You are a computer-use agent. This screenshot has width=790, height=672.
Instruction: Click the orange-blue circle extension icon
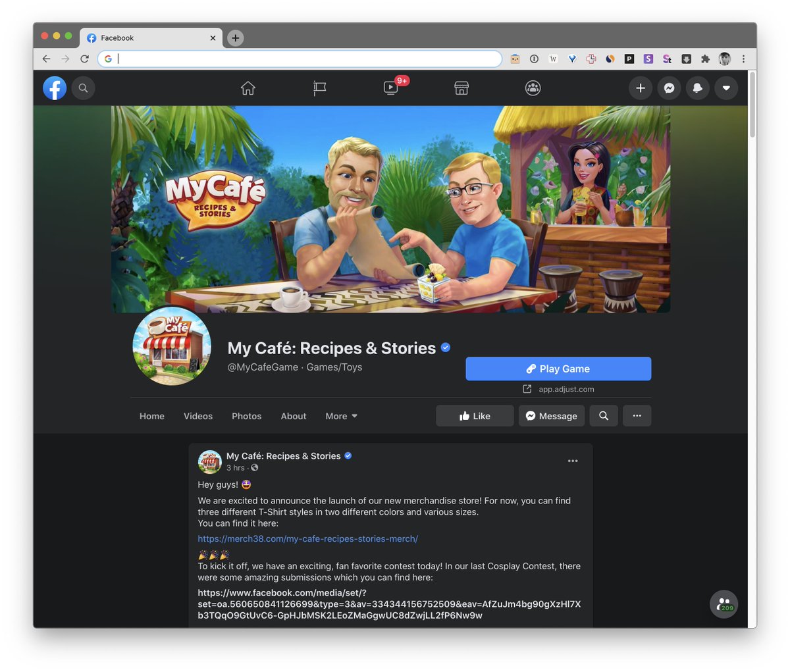point(610,59)
